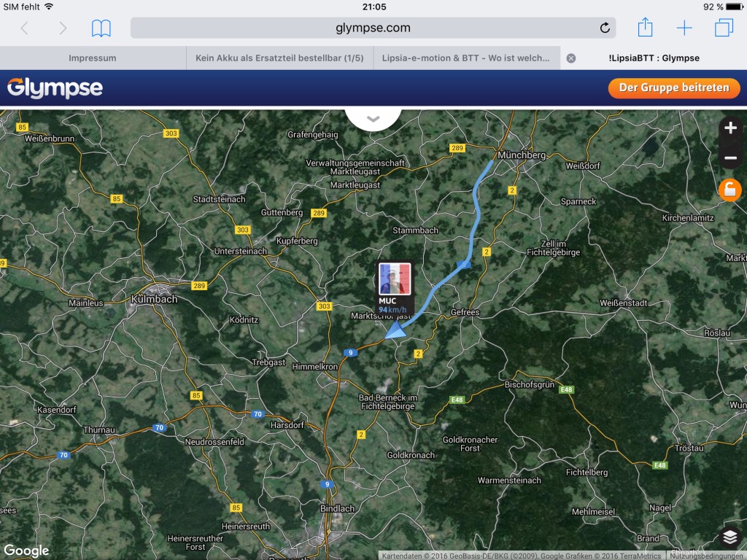Open the Safari bookmarks book icon
The height and width of the screenshot is (560, 747).
click(101, 28)
